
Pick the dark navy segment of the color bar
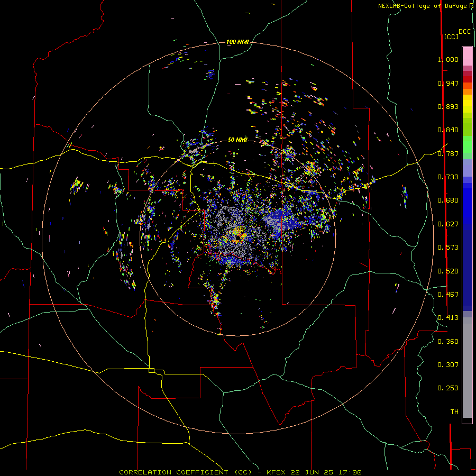point(467,270)
